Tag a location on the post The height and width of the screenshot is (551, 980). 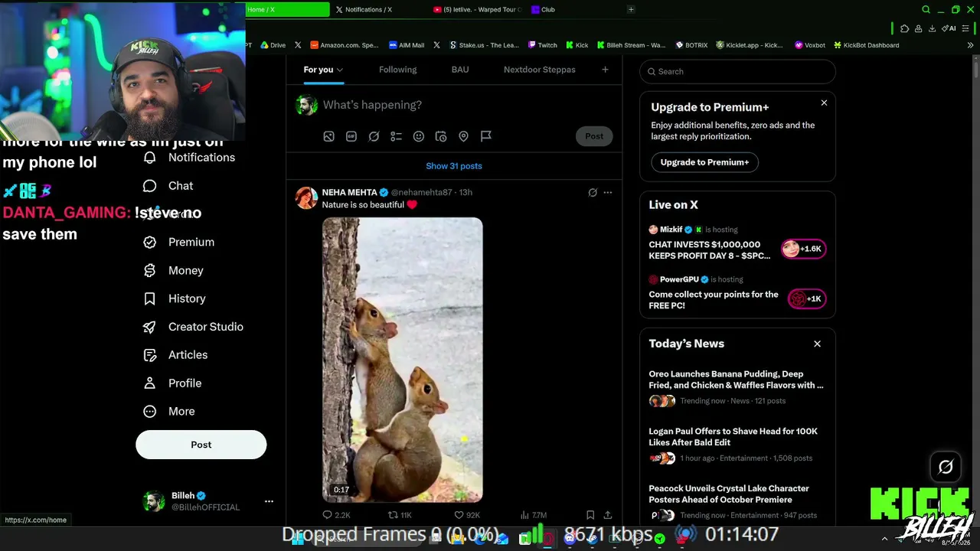[x=463, y=136]
